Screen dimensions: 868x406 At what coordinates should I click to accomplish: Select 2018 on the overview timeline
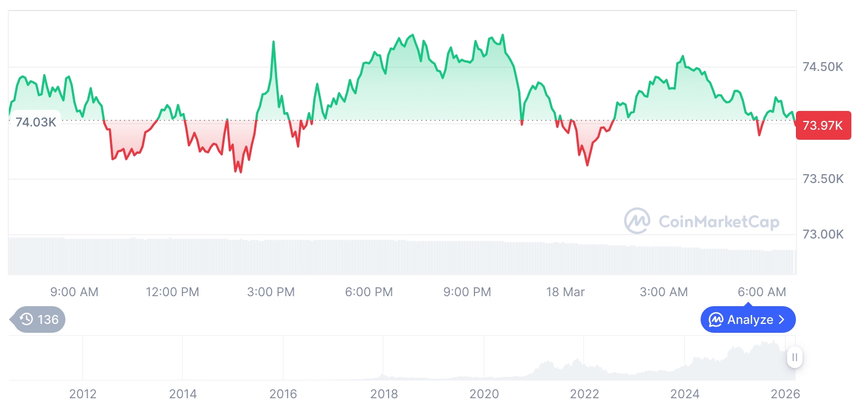click(384, 394)
